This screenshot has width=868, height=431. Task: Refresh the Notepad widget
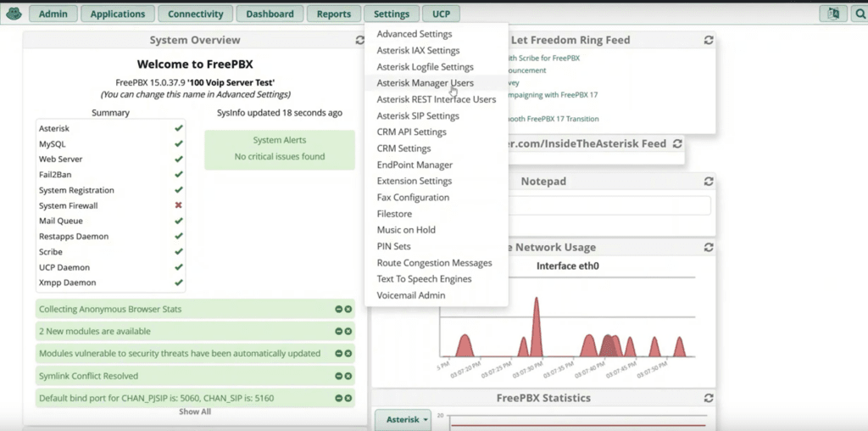tap(709, 182)
